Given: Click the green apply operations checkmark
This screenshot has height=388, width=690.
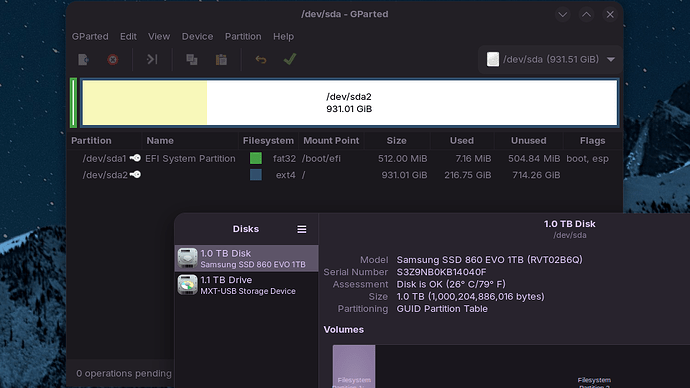Looking at the screenshot, I should (x=290, y=59).
